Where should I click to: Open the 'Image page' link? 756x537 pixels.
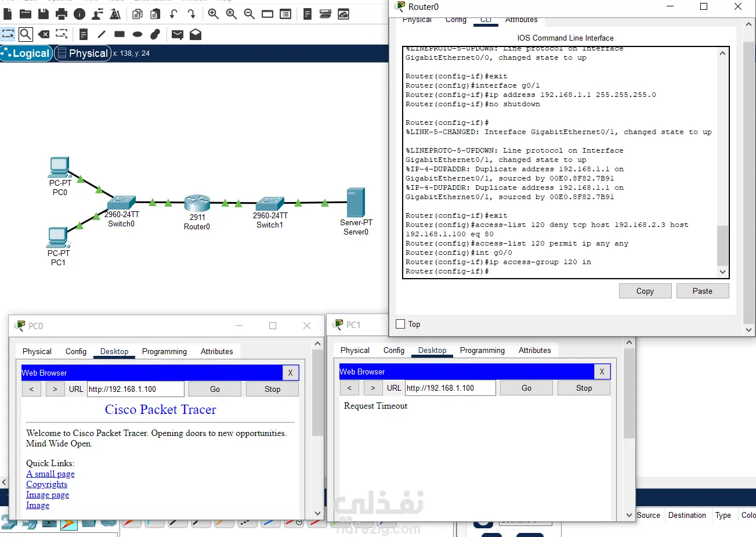point(48,495)
